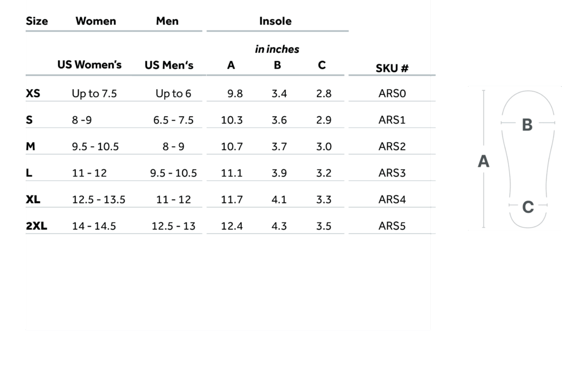Click the 'in inches' unit label
The width and height of the screenshot is (588, 368).
point(277,49)
